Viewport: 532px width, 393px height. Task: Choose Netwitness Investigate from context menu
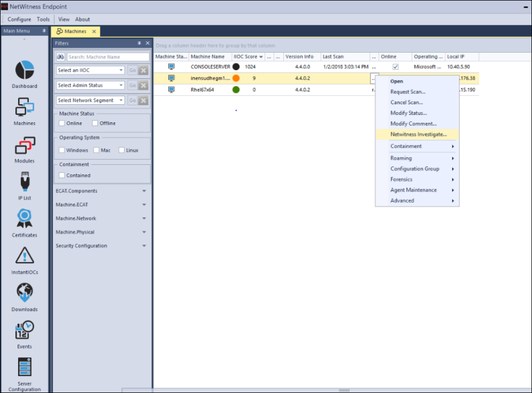[x=418, y=135]
